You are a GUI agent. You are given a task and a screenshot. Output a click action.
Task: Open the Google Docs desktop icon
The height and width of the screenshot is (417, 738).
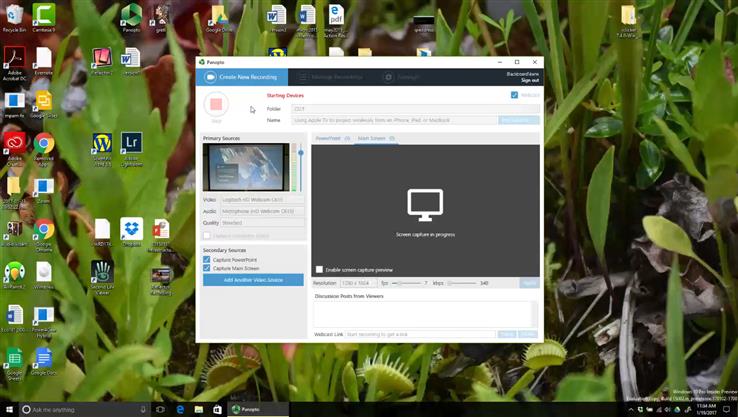coord(43,361)
